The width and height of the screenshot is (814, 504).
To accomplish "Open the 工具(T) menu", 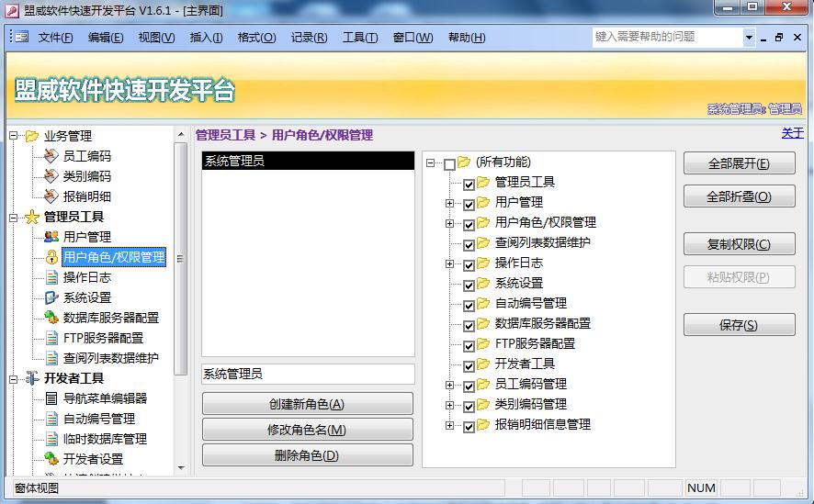I will 359,38.
